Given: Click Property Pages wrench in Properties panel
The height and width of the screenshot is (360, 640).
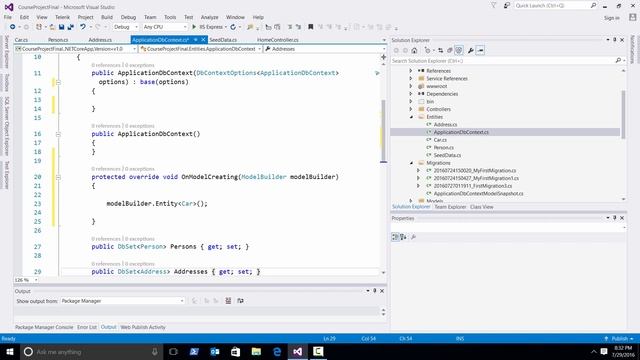Looking at the screenshot, I should [x=413, y=237].
